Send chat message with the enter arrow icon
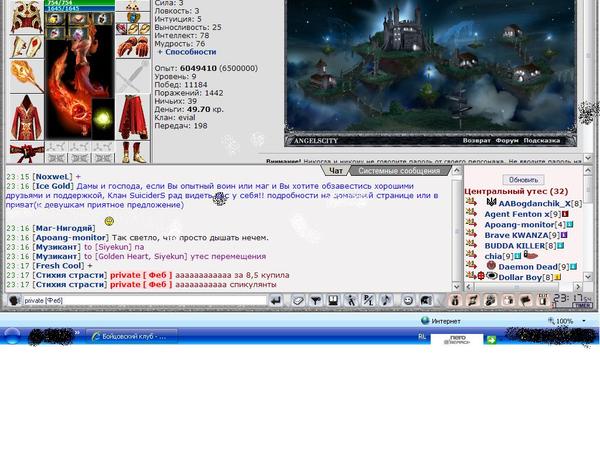The height and width of the screenshot is (450, 600). [x=276, y=301]
